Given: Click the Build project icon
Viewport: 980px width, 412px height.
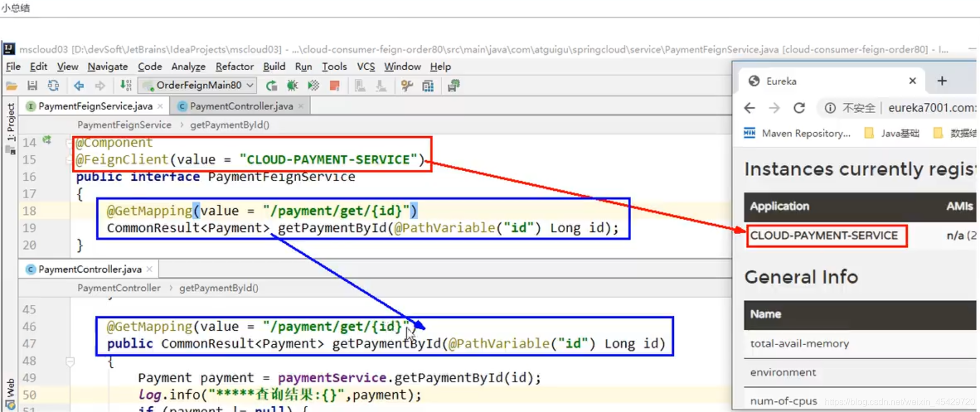Looking at the screenshot, I should [x=126, y=86].
